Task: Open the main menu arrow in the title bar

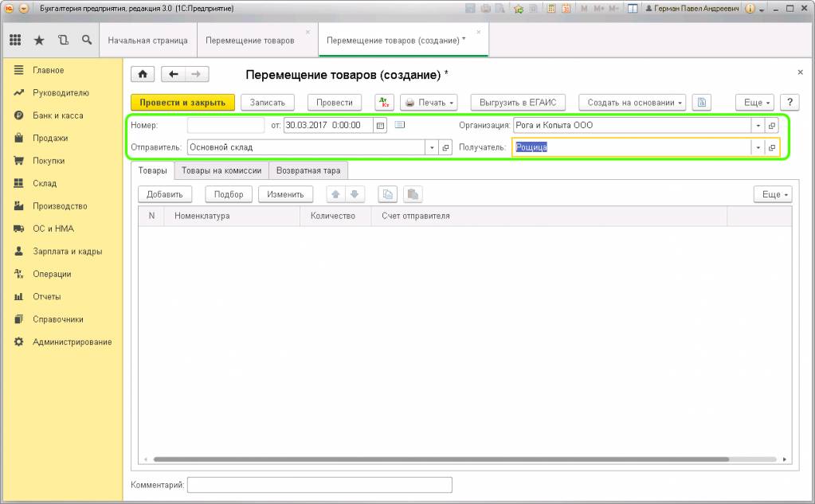Action: click(x=23, y=8)
